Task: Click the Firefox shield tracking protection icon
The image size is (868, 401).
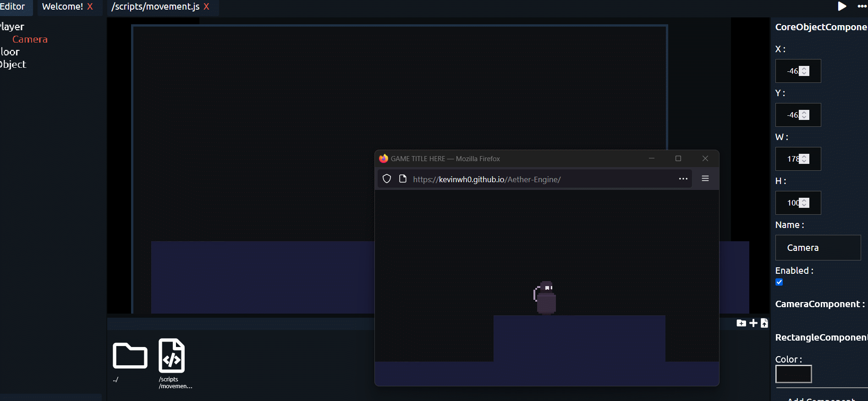Action: 387,179
